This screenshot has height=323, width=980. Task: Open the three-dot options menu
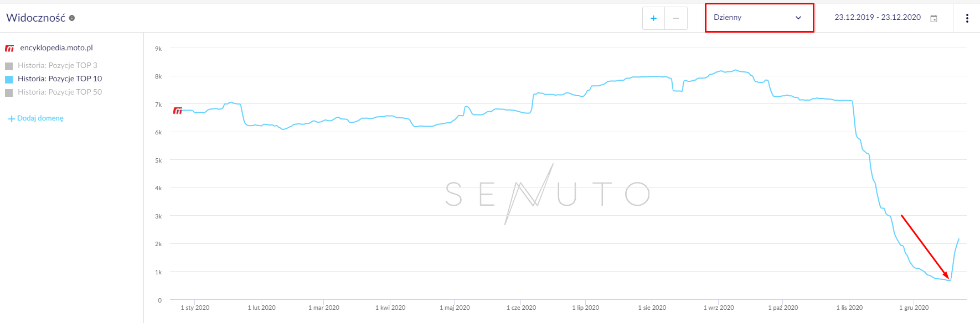tap(967, 18)
